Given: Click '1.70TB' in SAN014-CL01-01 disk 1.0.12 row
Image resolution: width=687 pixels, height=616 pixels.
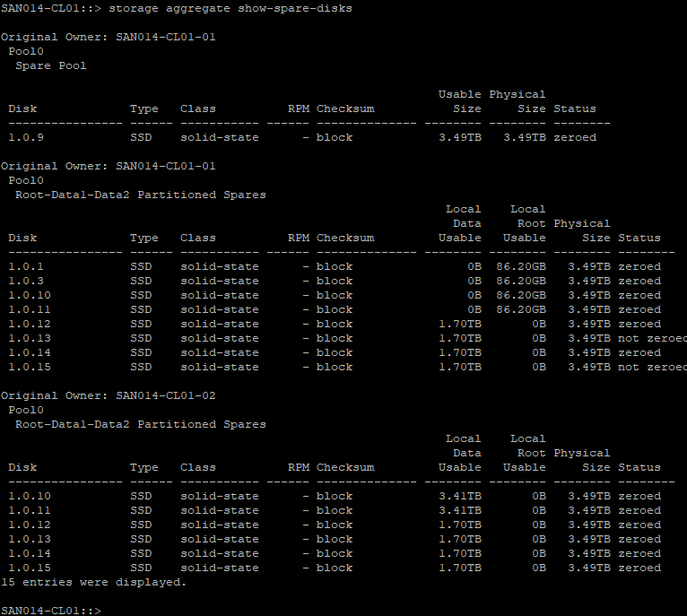Looking at the screenshot, I should tap(460, 325).
